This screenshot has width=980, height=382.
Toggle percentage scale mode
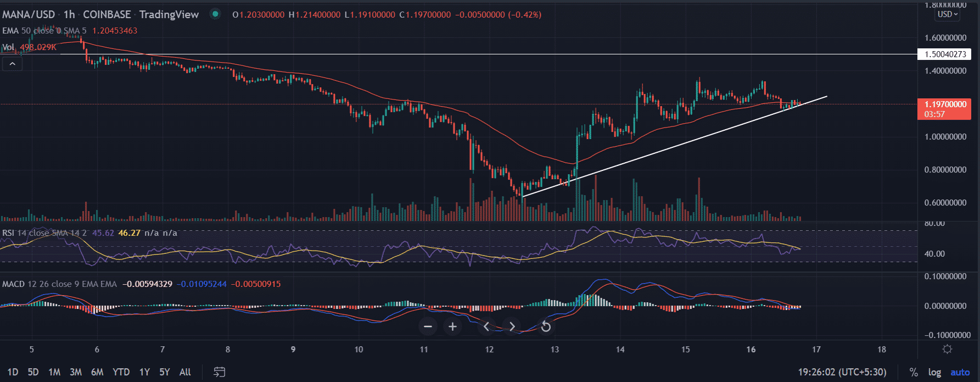(x=914, y=372)
